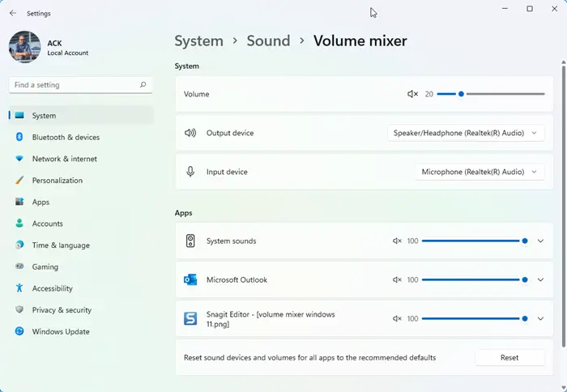Screen dimensions: 567x392
Task: Click the system Volume slider handle
Action: pos(461,94)
